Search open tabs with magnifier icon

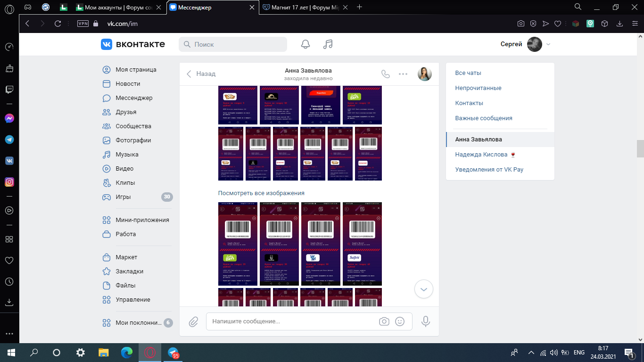tap(578, 7)
